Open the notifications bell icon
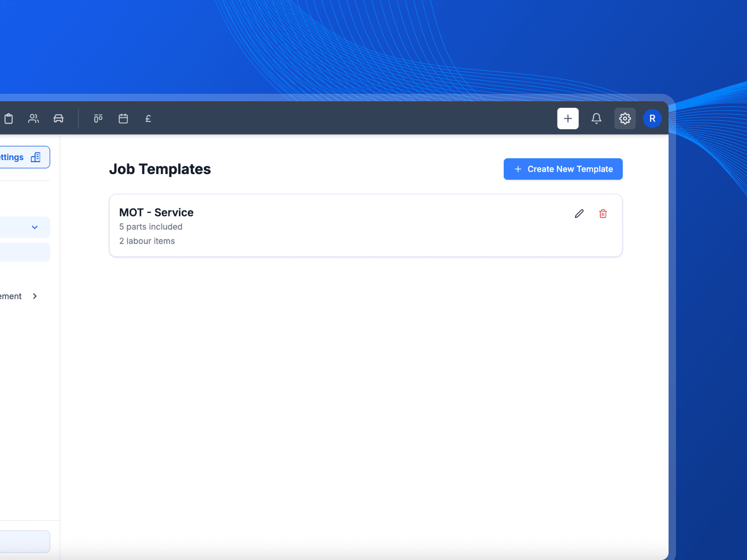Image resolution: width=747 pixels, height=560 pixels. 596,119
